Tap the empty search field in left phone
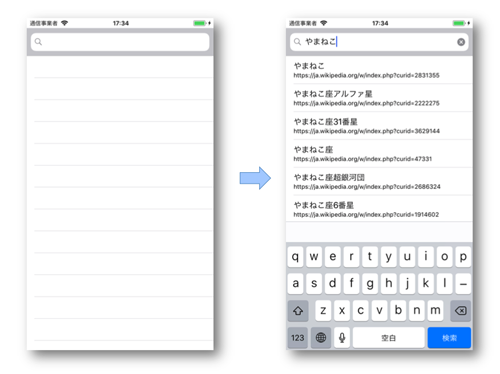Image resolution: width=500 pixels, height=374 pixels. [120, 42]
